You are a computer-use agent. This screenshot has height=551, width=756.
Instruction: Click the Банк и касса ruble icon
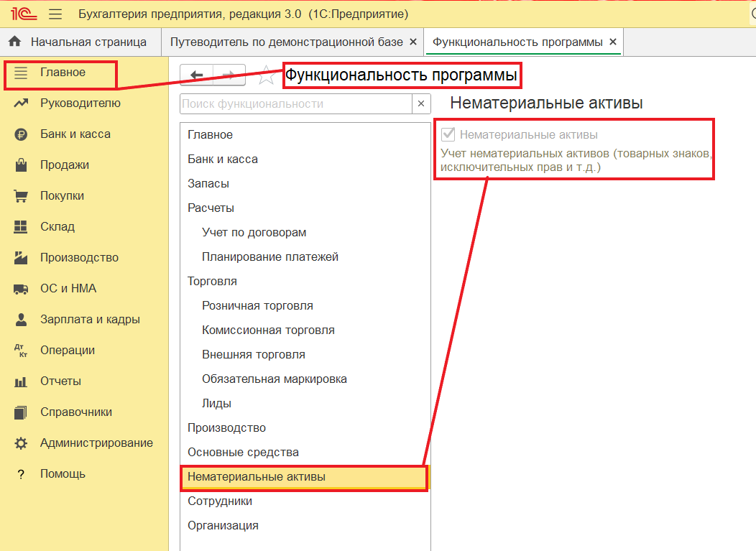click(21, 134)
